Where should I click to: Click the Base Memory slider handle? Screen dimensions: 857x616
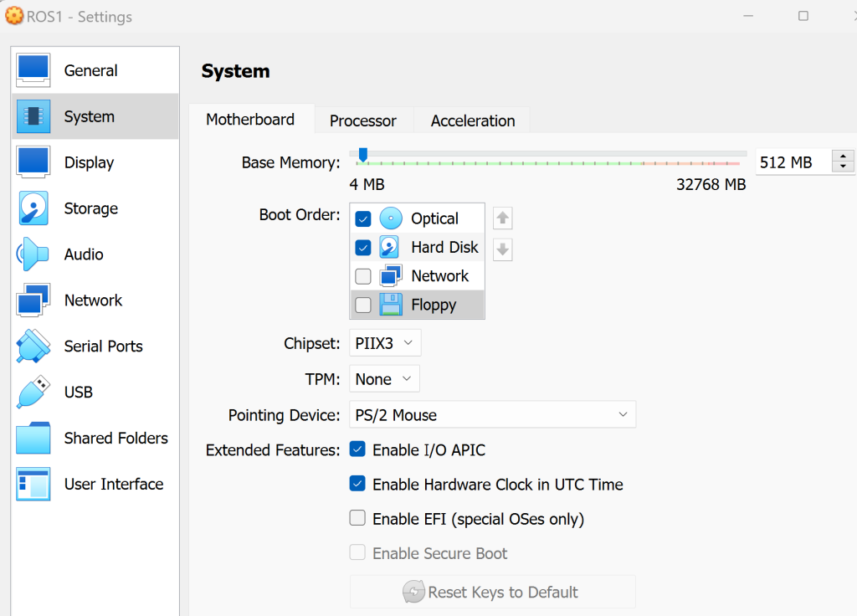click(362, 155)
